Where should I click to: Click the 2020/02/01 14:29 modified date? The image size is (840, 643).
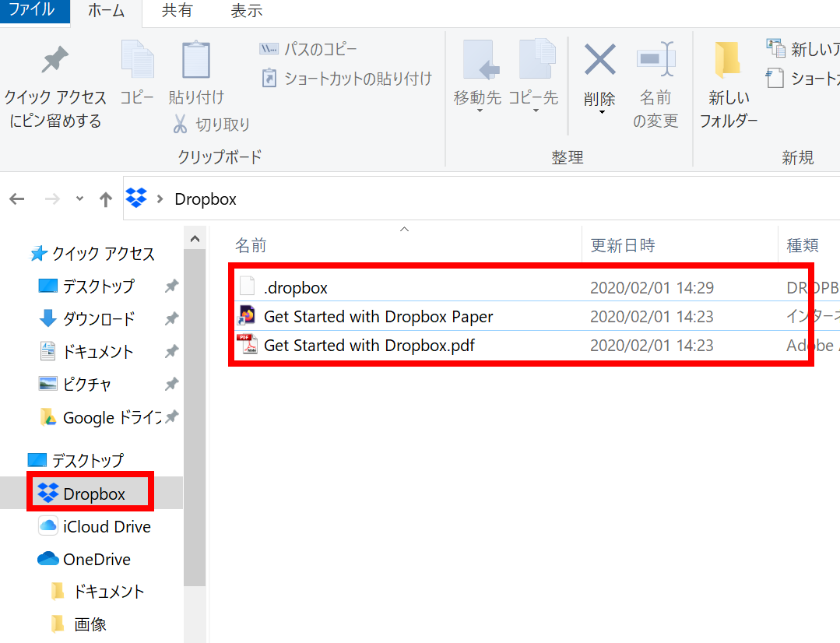[652, 288]
